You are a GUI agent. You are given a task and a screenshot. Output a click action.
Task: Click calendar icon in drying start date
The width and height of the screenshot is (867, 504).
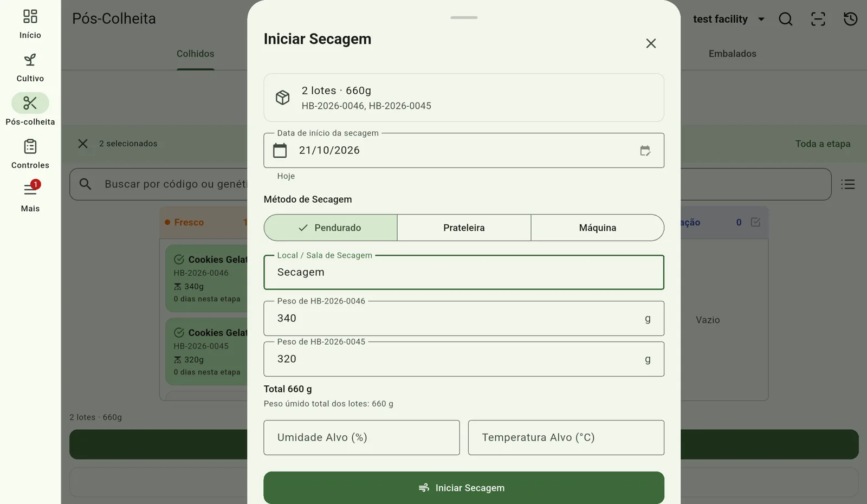280,150
